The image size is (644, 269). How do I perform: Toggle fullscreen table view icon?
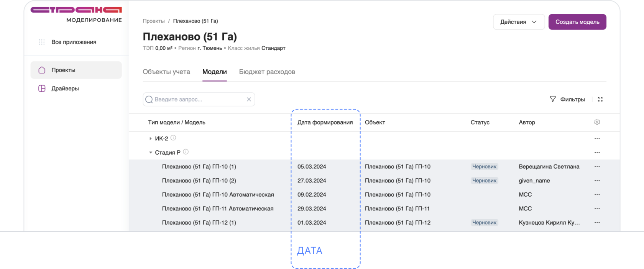coord(600,99)
